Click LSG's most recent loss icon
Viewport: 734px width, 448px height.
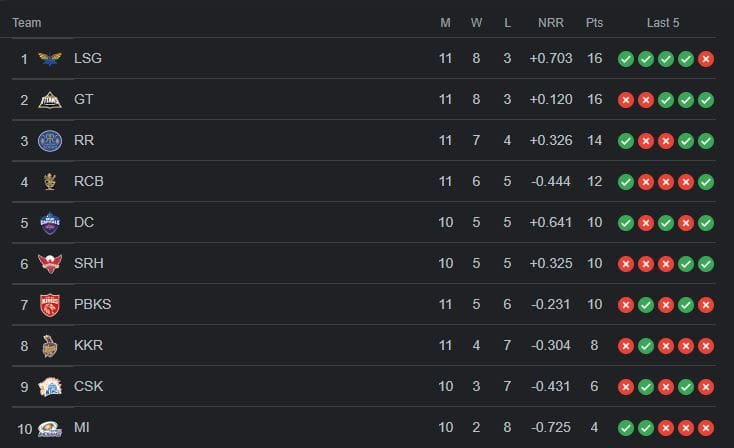coord(706,59)
